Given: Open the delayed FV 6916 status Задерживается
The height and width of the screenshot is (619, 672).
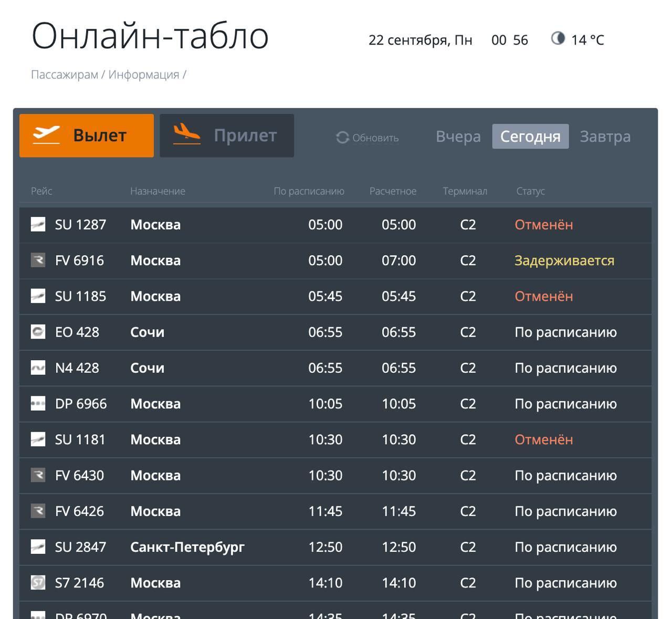Looking at the screenshot, I should [x=564, y=260].
